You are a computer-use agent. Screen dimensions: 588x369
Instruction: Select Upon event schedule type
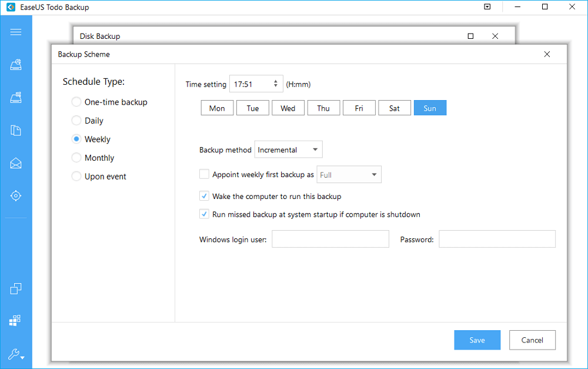[x=99, y=177]
